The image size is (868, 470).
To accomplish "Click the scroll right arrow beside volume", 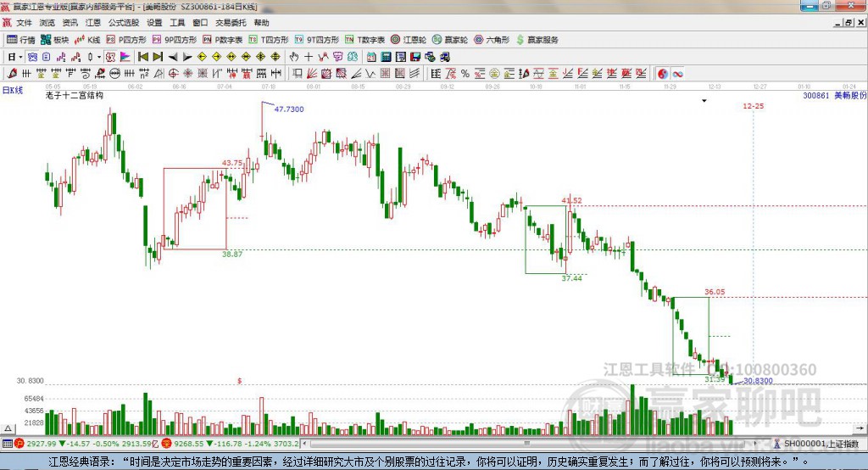I will pyautogui.click(x=860, y=428).
